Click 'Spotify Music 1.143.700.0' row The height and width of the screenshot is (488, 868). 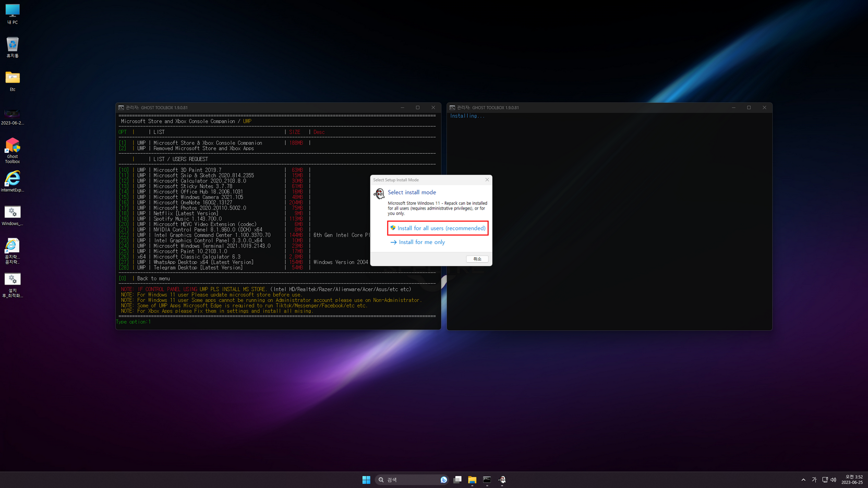click(x=214, y=219)
